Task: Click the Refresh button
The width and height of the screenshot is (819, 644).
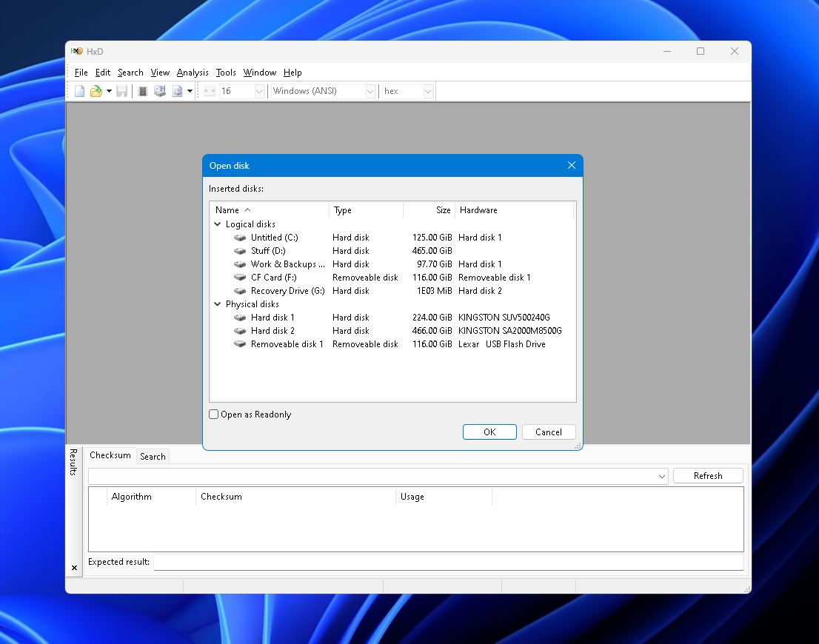Action: (707, 475)
